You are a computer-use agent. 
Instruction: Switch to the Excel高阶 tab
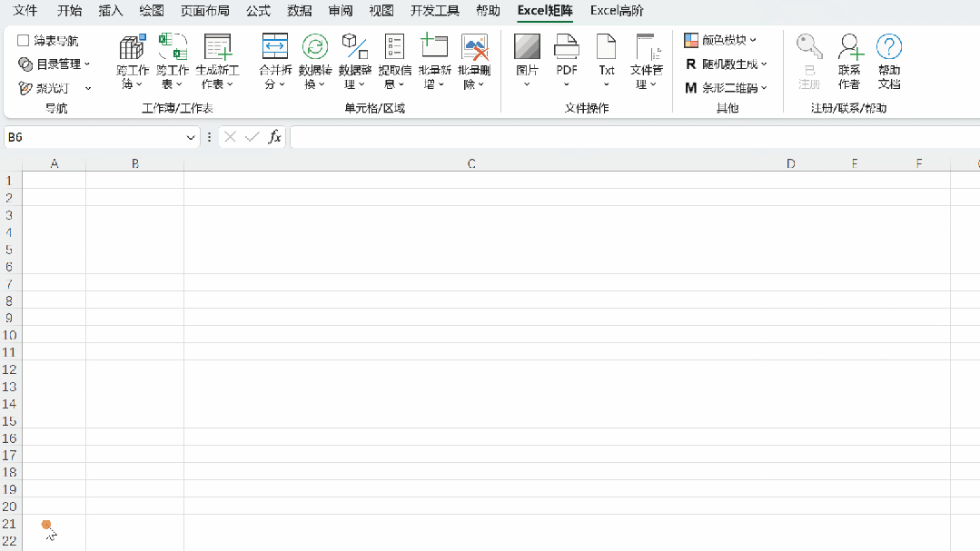[x=617, y=11]
